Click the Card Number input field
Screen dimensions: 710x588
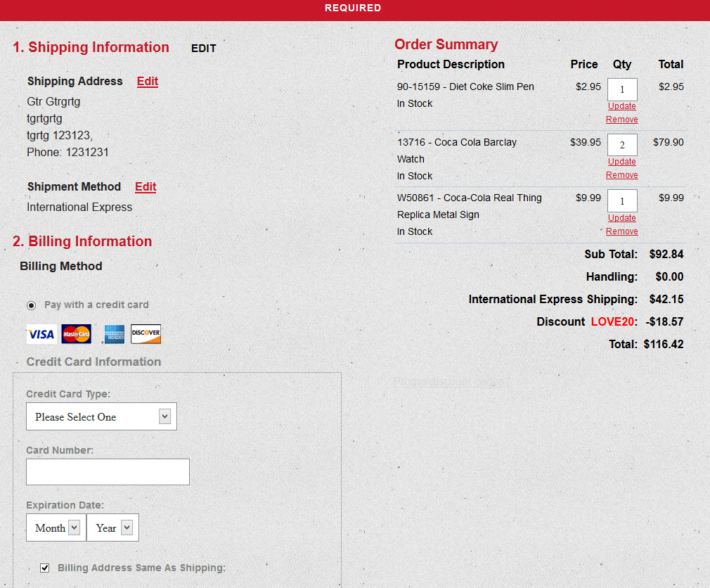coord(108,472)
